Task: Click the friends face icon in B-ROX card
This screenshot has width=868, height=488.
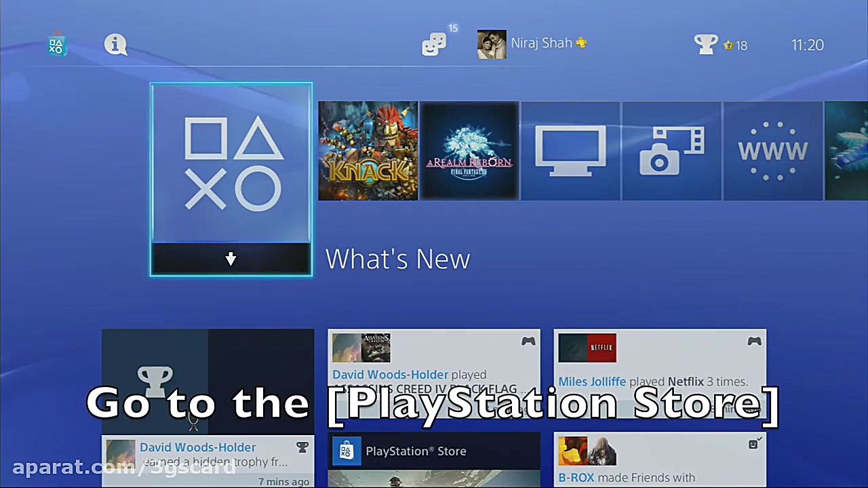Action: click(753, 444)
